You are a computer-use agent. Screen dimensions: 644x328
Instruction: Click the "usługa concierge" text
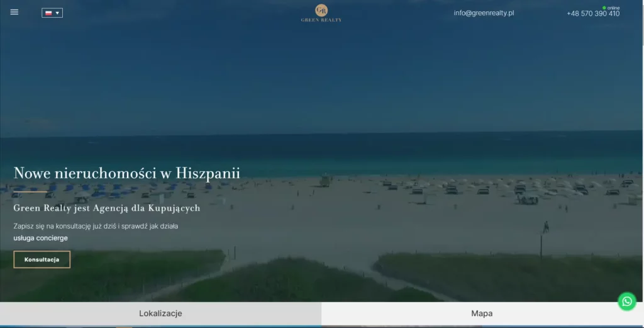(41, 238)
